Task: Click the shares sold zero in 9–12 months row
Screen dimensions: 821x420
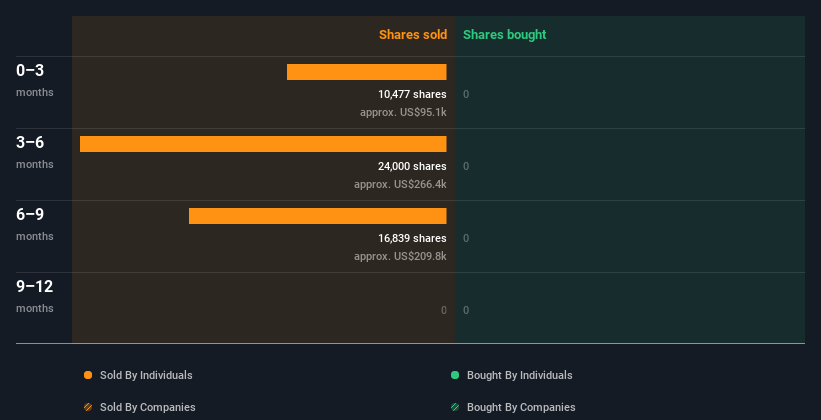Action: click(444, 310)
